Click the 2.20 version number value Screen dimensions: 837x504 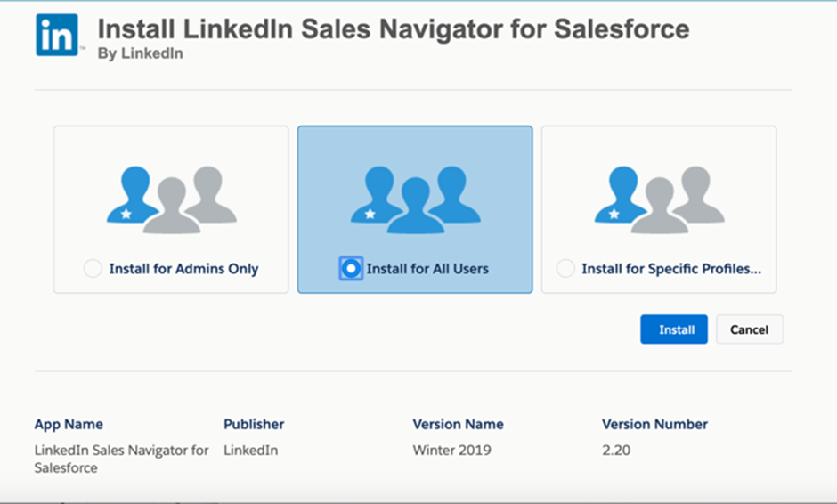point(616,450)
